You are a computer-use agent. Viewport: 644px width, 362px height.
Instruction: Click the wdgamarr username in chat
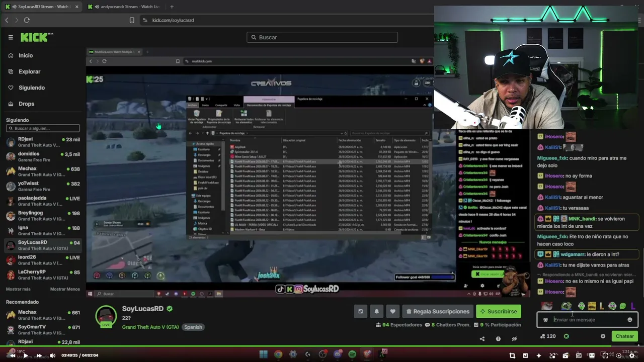572,254
